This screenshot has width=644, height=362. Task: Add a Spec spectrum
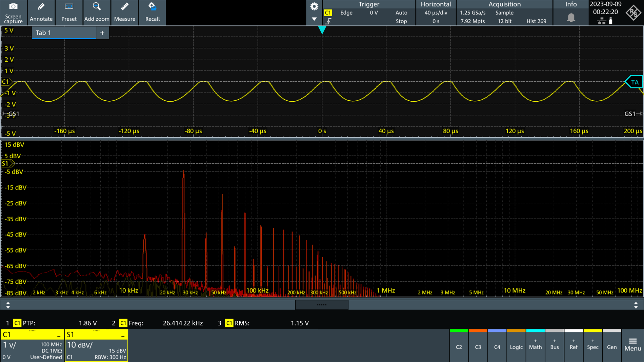pos(592,346)
